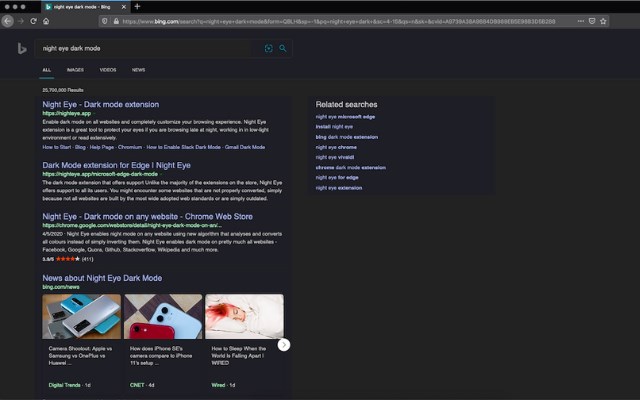The image size is (640, 400).
Task: Open the Chrome Web Store Night Eye result
Action: coord(147,217)
